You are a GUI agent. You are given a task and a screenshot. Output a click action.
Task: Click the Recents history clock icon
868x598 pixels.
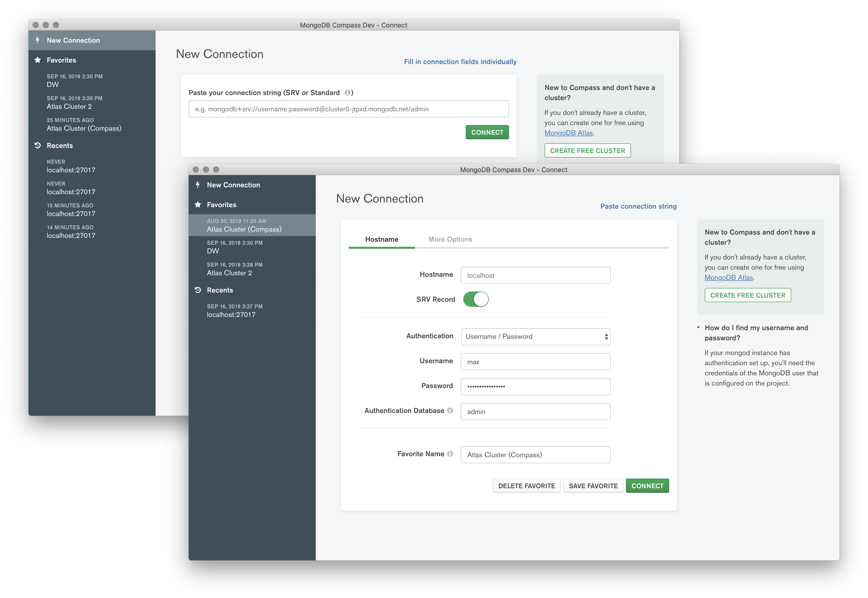pos(38,145)
